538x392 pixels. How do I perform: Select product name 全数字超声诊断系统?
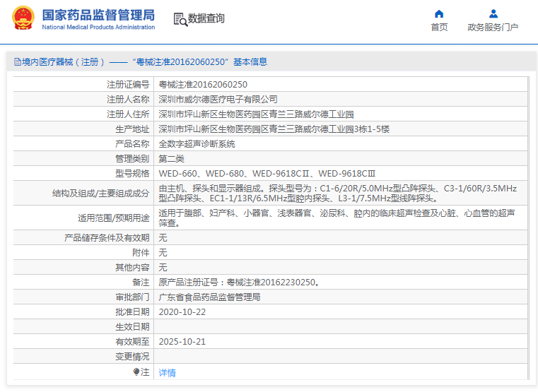point(197,144)
